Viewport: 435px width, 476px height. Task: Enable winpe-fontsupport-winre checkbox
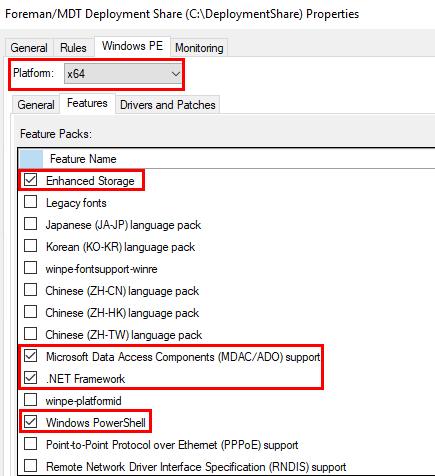[x=30, y=268]
